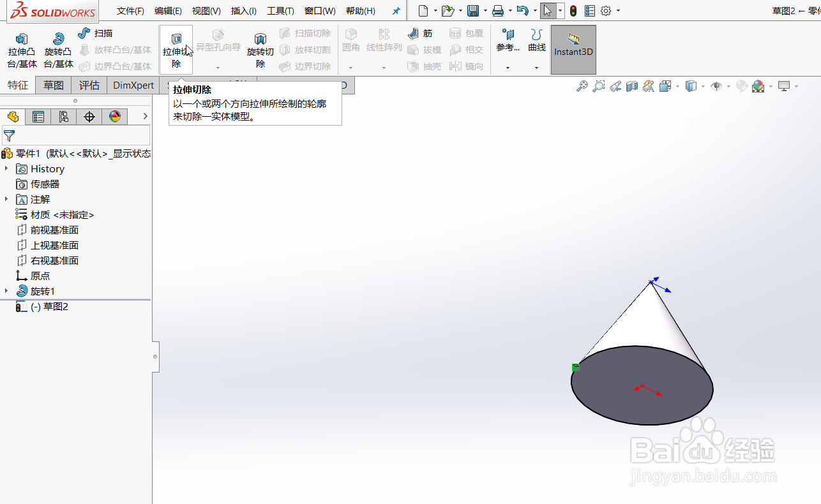Image resolution: width=821 pixels, height=504 pixels.
Task: Click the Edit Appearance colored sphere icon
Action: 758,86
